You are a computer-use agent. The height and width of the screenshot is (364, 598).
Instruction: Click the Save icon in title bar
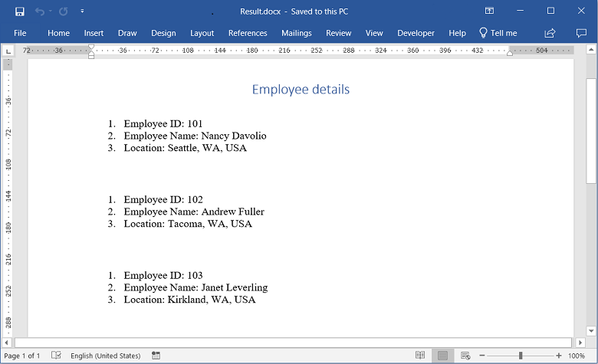point(20,11)
